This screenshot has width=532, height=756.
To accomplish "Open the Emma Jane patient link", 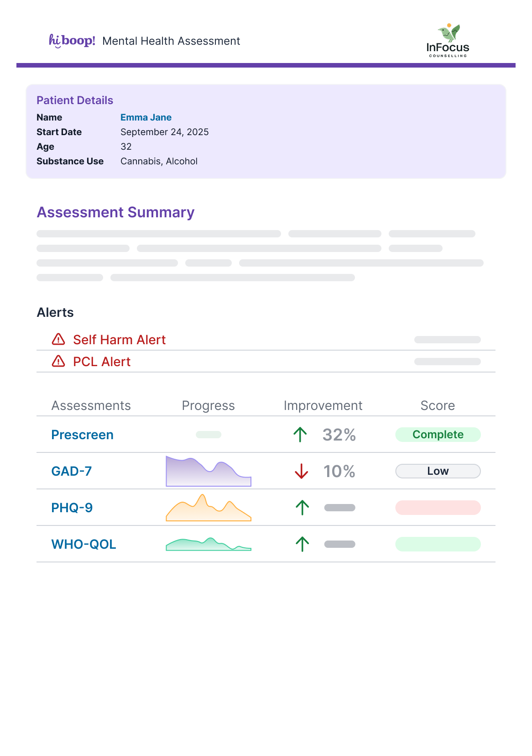I will (146, 117).
